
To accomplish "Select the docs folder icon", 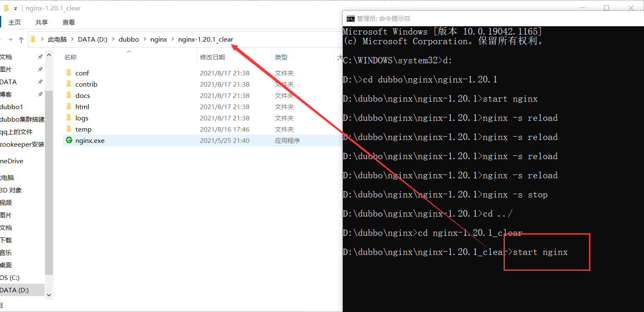I will [69, 95].
